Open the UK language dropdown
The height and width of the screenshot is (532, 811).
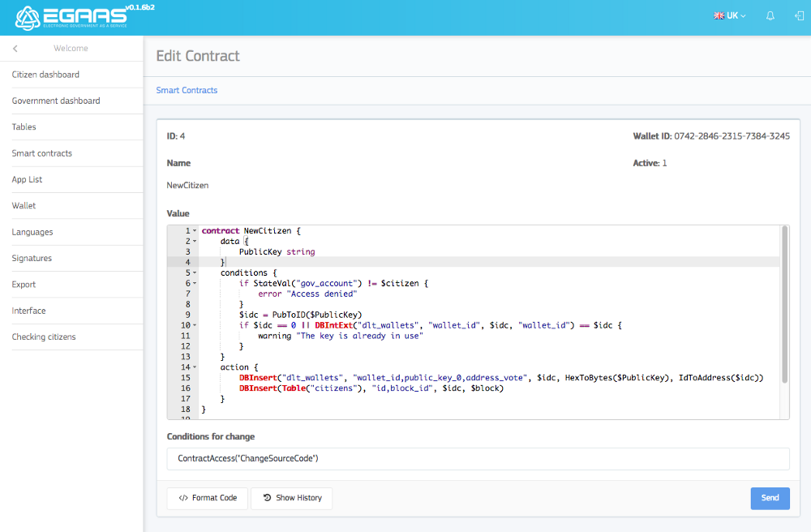[730, 16]
